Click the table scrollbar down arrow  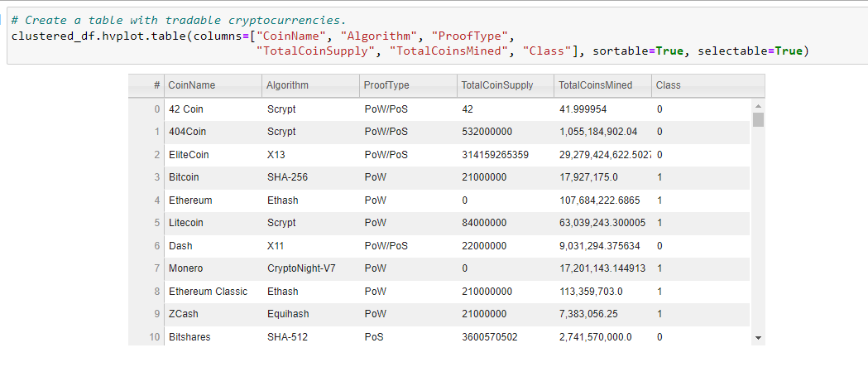point(759,337)
